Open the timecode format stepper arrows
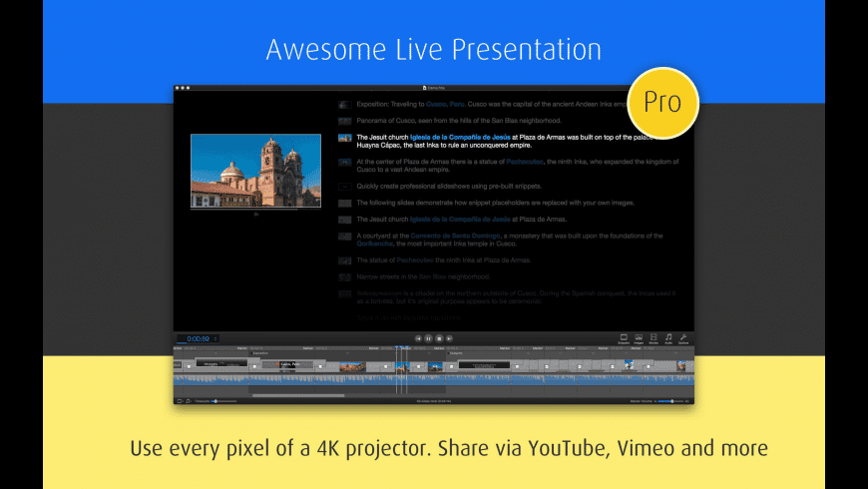 click(216, 338)
